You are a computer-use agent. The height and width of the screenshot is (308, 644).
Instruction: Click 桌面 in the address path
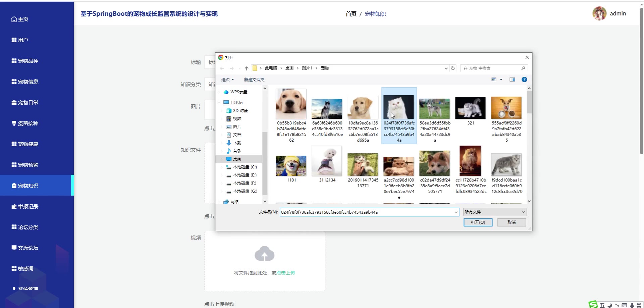(289, 68)
